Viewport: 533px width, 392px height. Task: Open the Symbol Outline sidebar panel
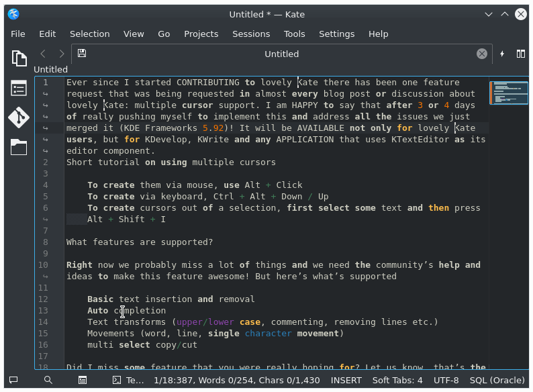point(19,88)
